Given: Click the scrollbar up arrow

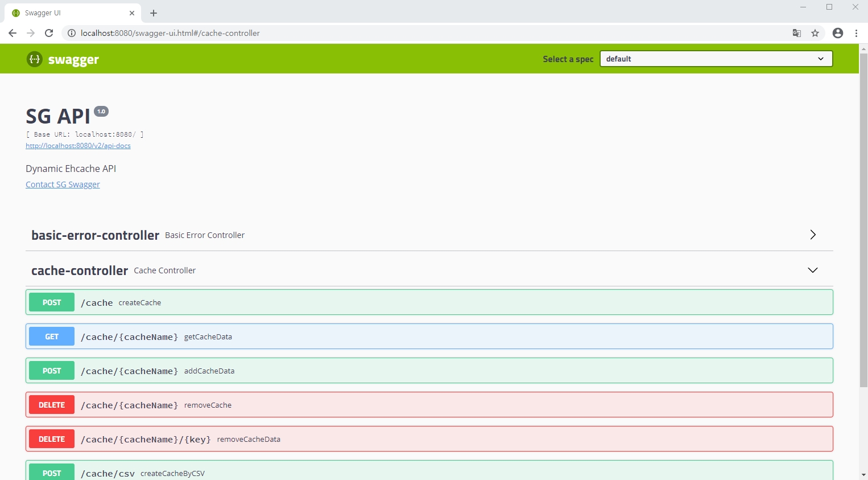Looking at the screenshot, I should (x=863, y=49).
